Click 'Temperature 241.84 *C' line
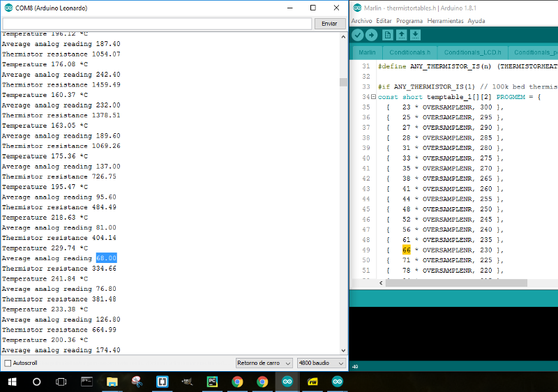Viewport: 558px width, 392px height. point(45,279)
